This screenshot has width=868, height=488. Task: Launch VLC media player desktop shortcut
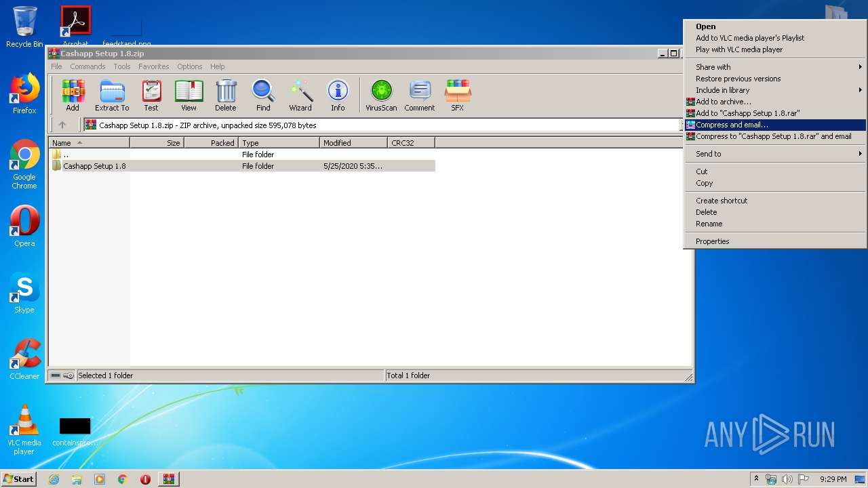pos(24,430)
